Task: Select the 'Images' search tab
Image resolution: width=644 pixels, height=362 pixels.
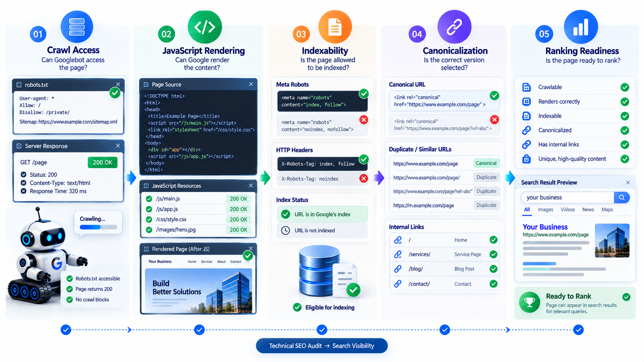Action: pos(545,210)
